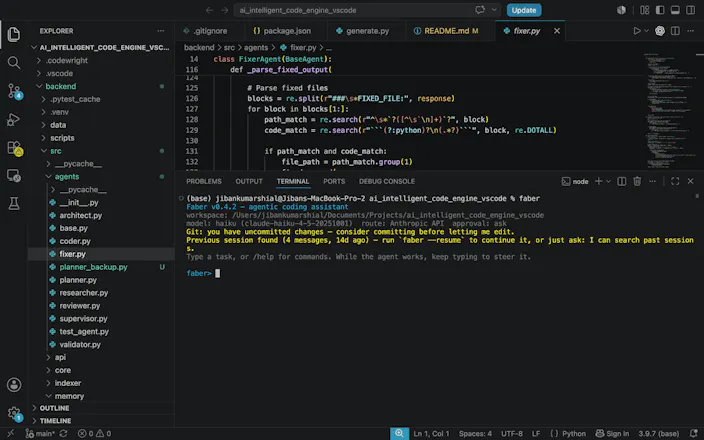Click the Explorer more actions ellipsis
This screenshot has height=440, width=704.
click(160, 31)
